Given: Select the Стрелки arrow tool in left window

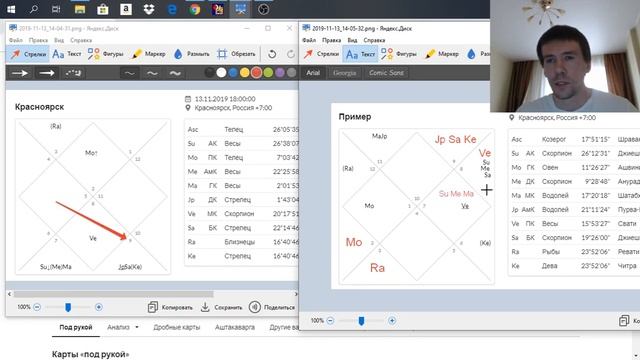Looking at the screenshot, I should (x=28, y=54).
